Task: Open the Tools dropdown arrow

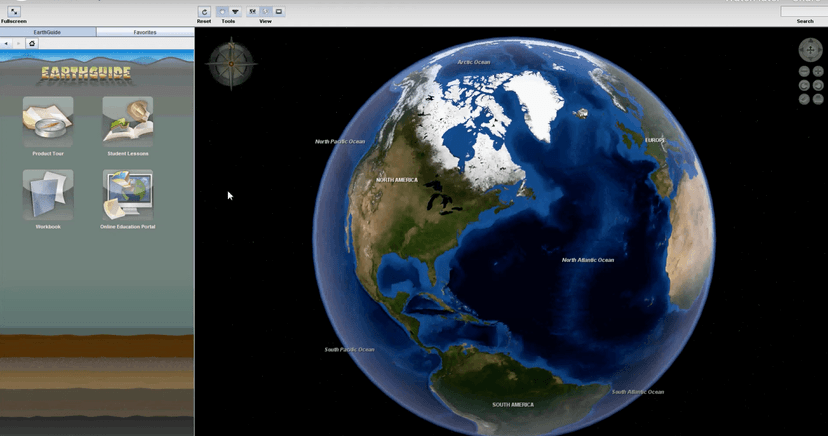Action: click(x=236, y=12)
